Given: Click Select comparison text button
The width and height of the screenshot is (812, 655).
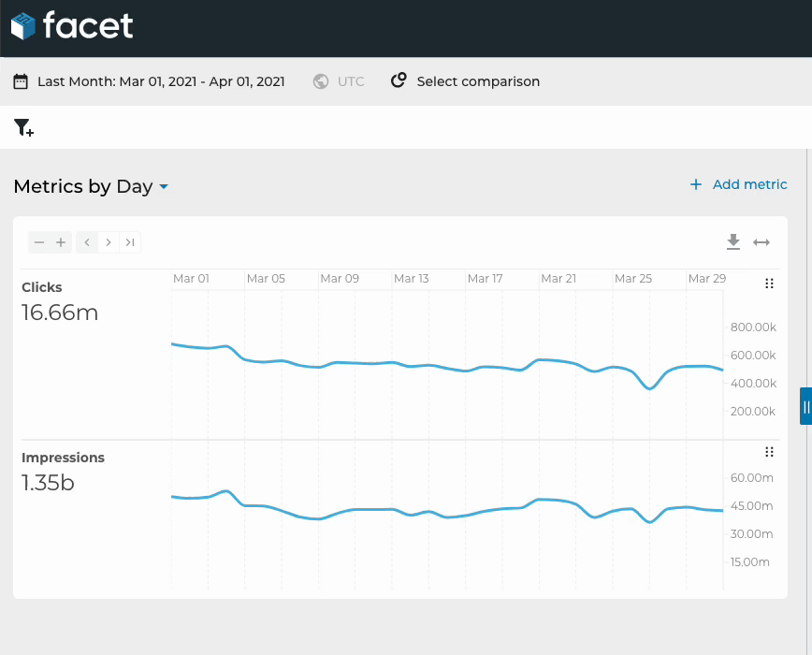Looking at the screenshot, I should [478, 81].
